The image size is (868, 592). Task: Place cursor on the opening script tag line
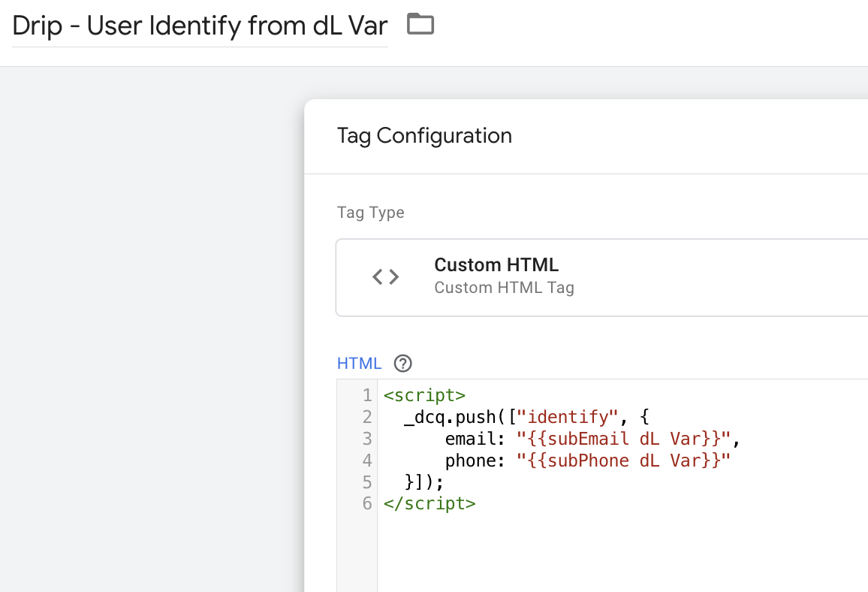pyautogui.click(x=424, y=395)
